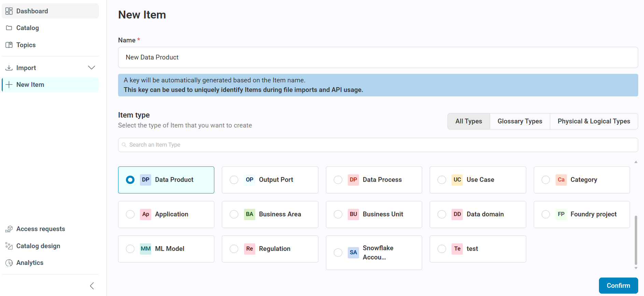Image resolution: width=644 pixels, height=296 pixels.
Task: Open the Catalog menu item
Action: 51,28
